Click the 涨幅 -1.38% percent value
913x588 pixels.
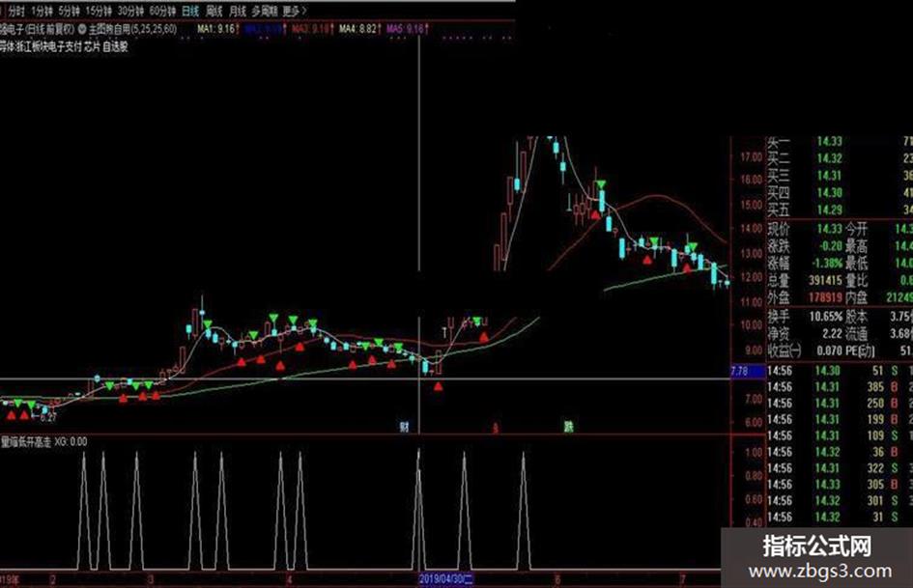coord(827,264)
